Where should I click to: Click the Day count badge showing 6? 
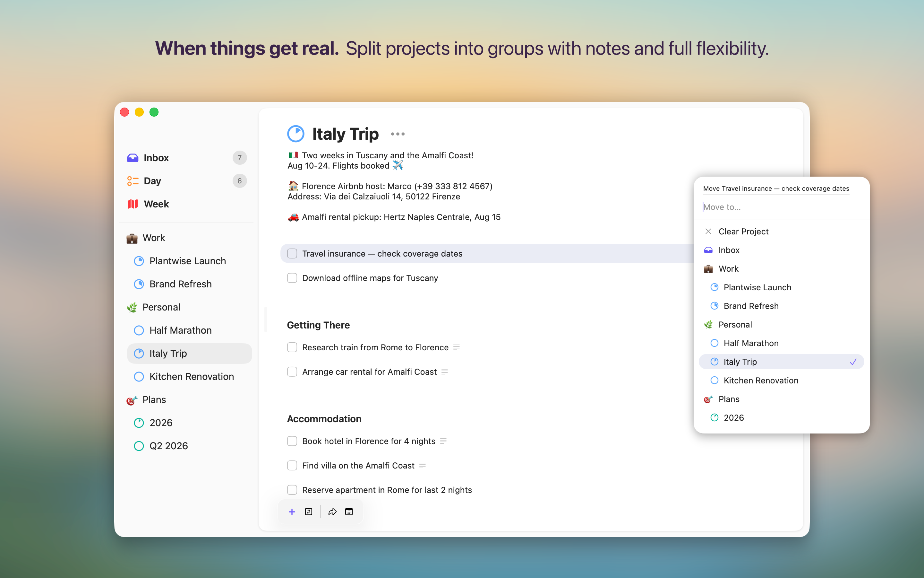coord(239,181)
